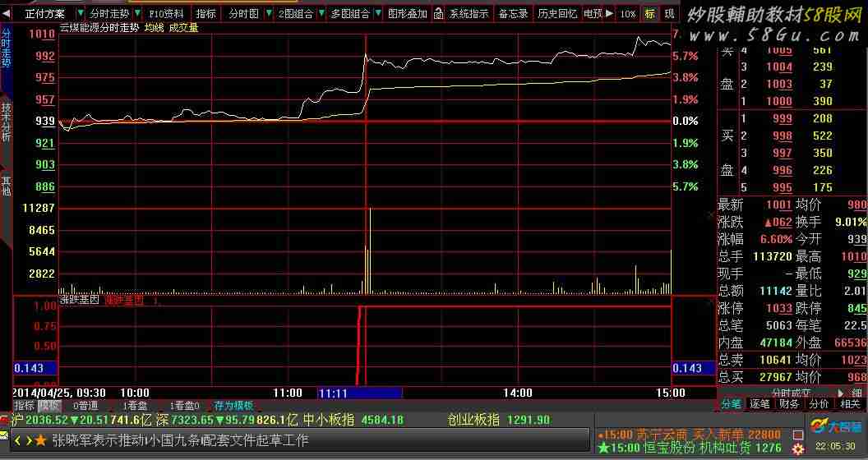Open 历史回忆 replay
The image size is (868, 460).
557,14
